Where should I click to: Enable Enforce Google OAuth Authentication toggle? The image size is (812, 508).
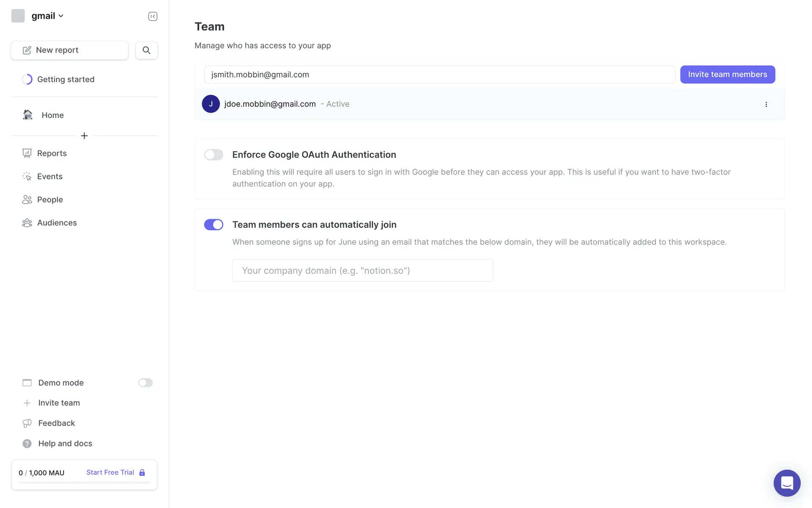[214, 155]
